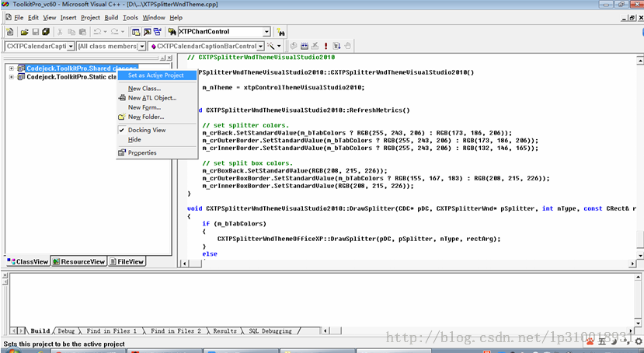
Task: Click the Copy toolbar icon
Action: pyautogui.click(x=71, y=32)
